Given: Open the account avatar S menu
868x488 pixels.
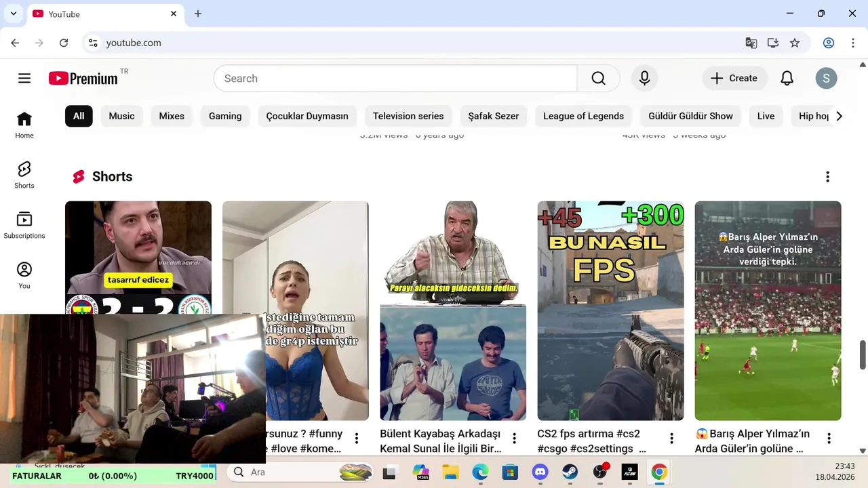Looking at the screenshot, I should 826,79.
